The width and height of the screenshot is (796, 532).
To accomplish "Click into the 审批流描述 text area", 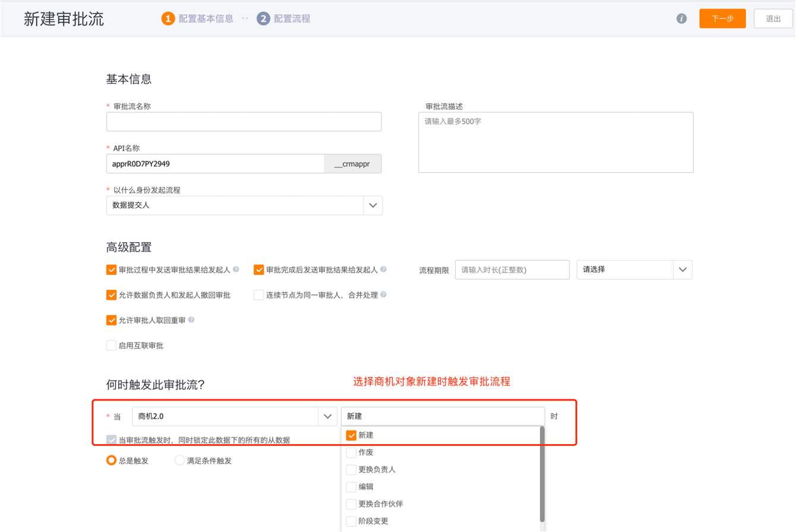I will (x=555, y=142).
